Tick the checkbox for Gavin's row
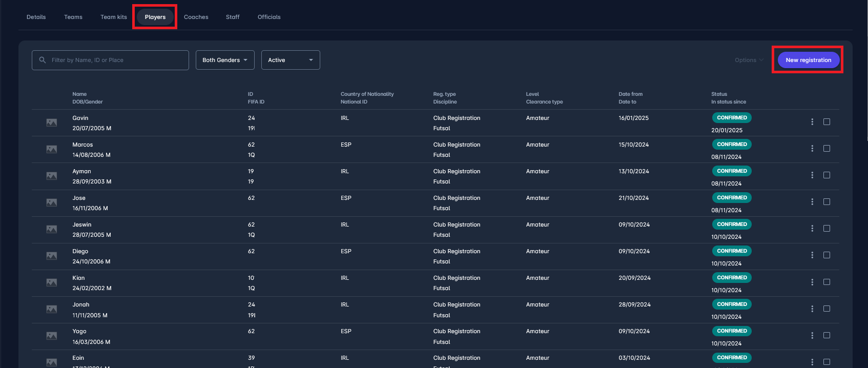The image size is (868, 368). [826, 122]
